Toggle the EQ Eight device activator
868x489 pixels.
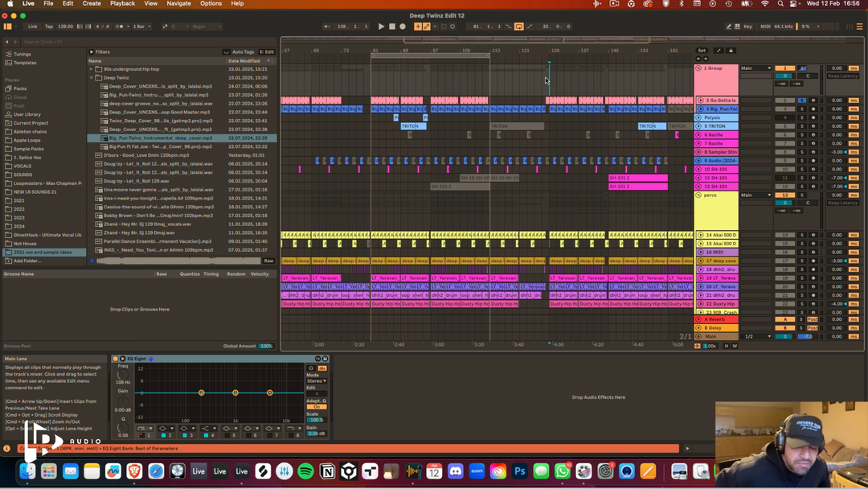tap(115, 359)
